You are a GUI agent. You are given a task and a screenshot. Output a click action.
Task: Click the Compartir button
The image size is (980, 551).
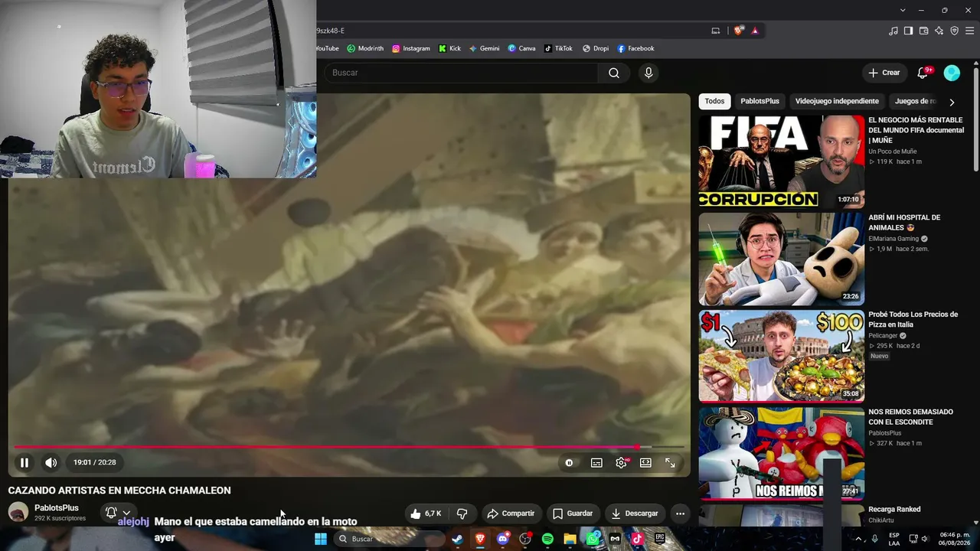(511, 514)
